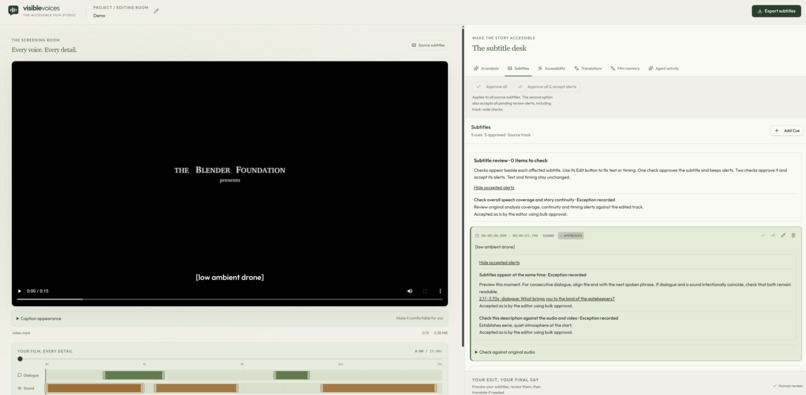806x395 pixels.
Task: Expand Check against original audio
Action: click(505, 352)
